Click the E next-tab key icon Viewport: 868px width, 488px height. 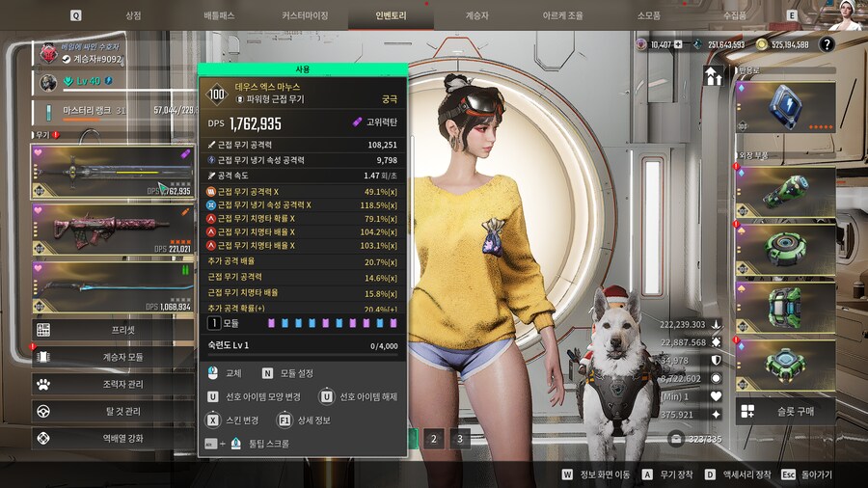(792, 15)
